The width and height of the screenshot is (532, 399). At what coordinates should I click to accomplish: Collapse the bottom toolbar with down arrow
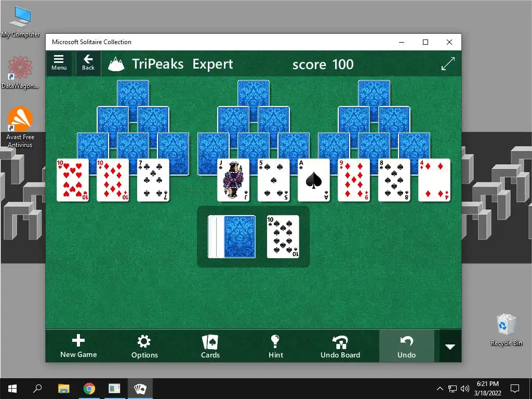point(450,347)
